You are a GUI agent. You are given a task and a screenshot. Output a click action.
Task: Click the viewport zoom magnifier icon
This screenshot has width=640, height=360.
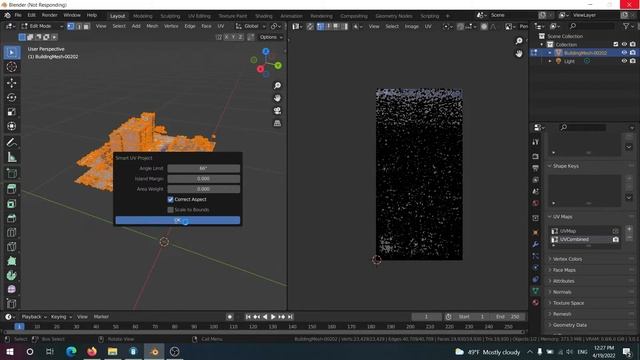[x=277, y=85]
